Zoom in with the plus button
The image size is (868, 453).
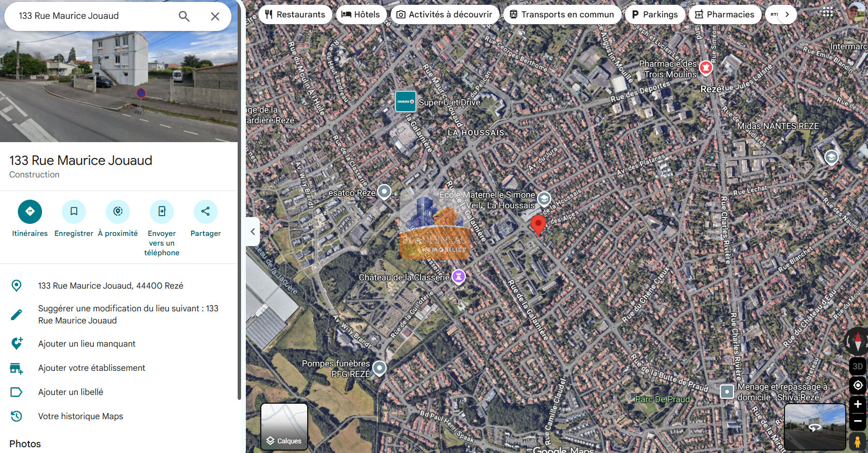[x=858, y=404]
